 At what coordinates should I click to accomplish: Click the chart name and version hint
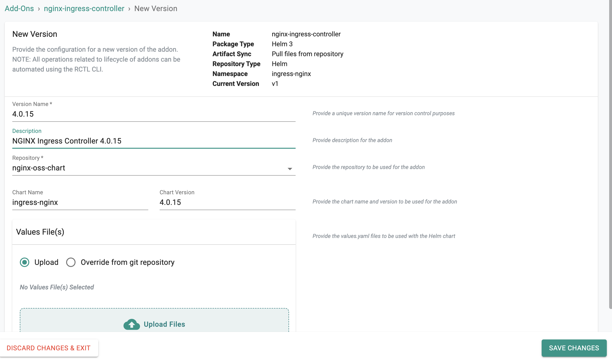click(385, 202)
